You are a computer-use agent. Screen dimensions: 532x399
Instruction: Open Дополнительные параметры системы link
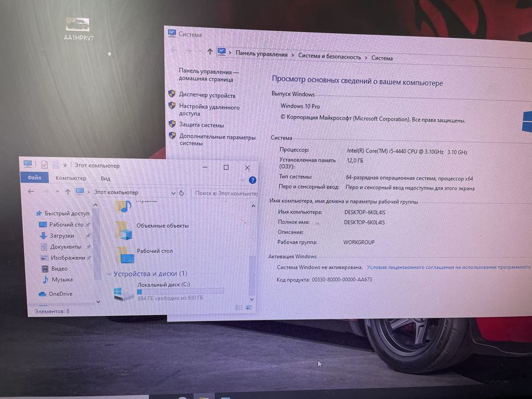click(x=217, y=140)
